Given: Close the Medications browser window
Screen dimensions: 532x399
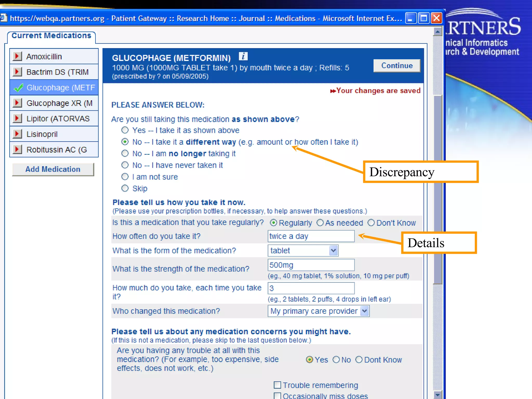Looking at the screenshot, I should coord(436,18).
